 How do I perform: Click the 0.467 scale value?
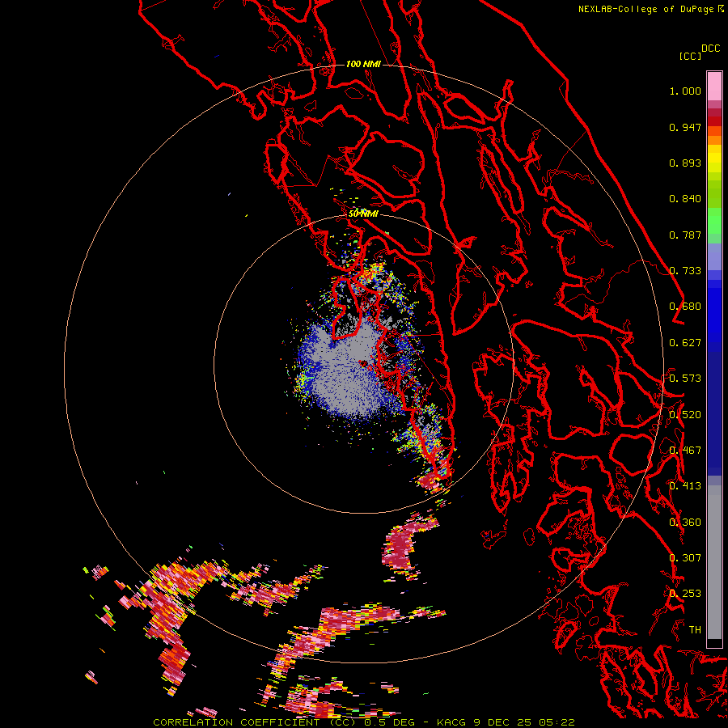[x=685, y=451]
